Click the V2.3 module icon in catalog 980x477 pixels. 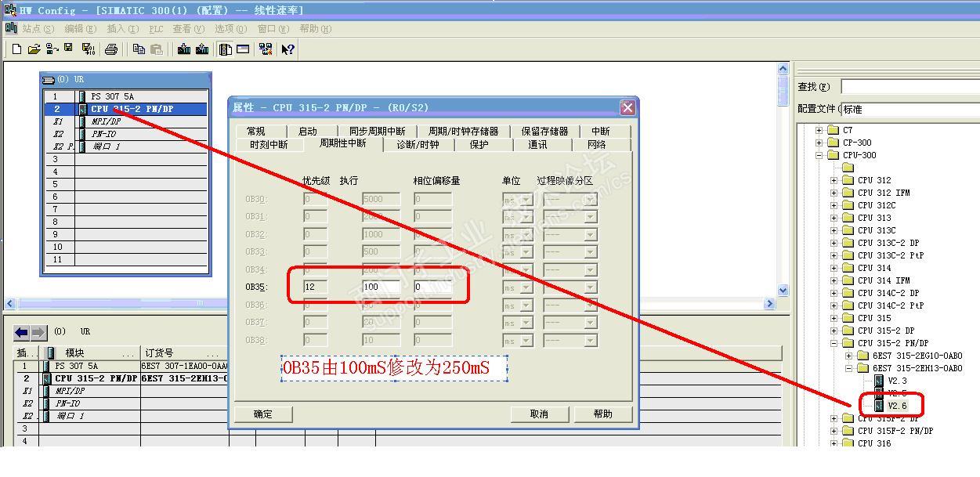point(879,381)
